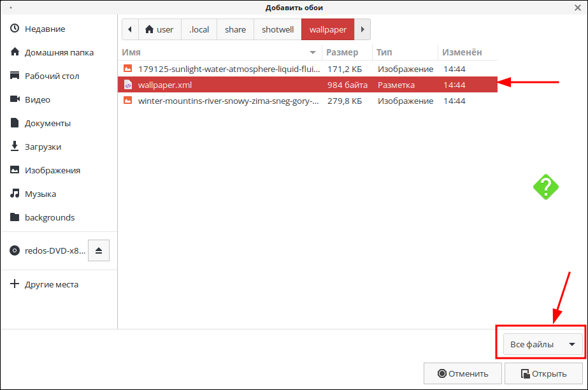Click the wallpaper.xml file icon
This screenshot has height=390, width=588.
click(x=127, y=85)
